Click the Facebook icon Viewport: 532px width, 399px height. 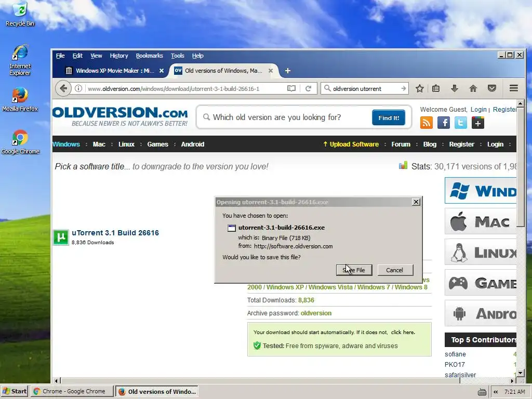(x=444, y=123)
